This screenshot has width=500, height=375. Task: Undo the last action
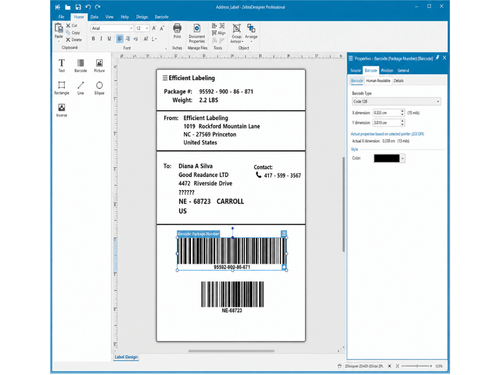pos(88,7)
